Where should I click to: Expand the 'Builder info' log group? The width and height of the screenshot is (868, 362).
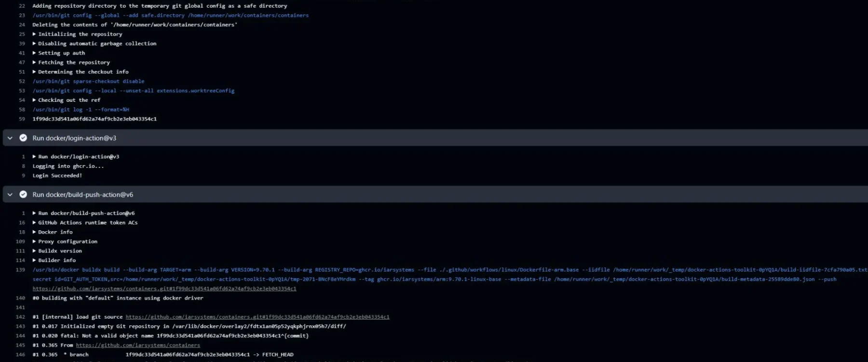coord(34,260)
